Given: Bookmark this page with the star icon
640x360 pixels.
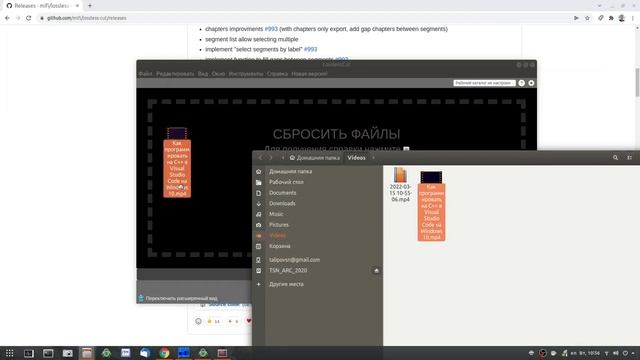Looking at the screenshot, I should pyautogui.click(x=587, y=18).
